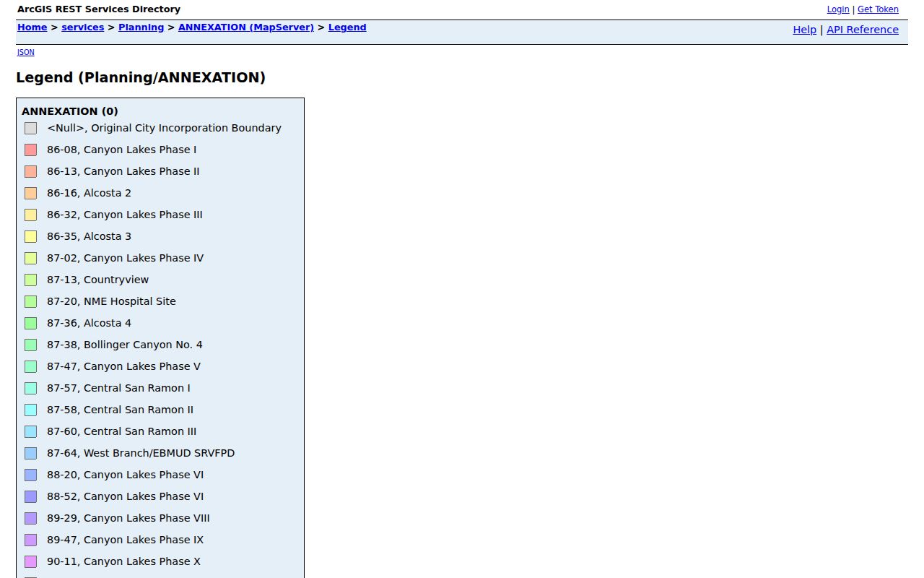Select the '87-20, NME Hospital Site' label

tap(111, 301)
